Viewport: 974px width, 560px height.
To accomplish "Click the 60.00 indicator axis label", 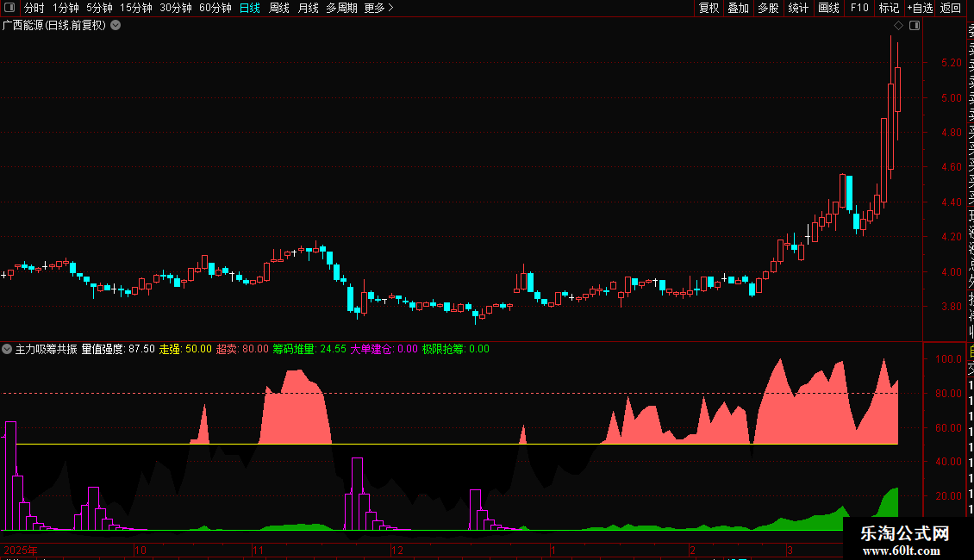I will (948, 428).
